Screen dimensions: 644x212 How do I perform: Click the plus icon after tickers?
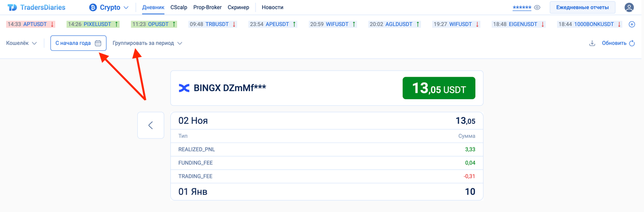[x=632, y=24]
